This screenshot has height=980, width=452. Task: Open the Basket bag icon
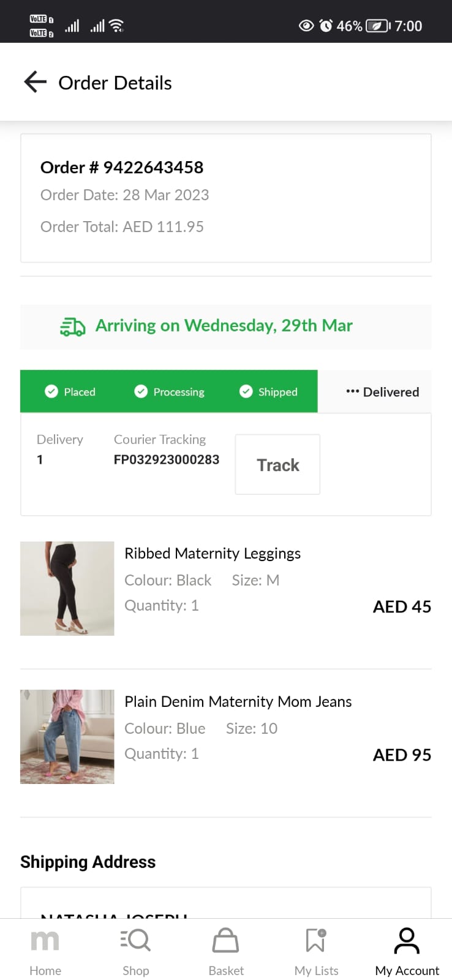(x=225, y=941)
